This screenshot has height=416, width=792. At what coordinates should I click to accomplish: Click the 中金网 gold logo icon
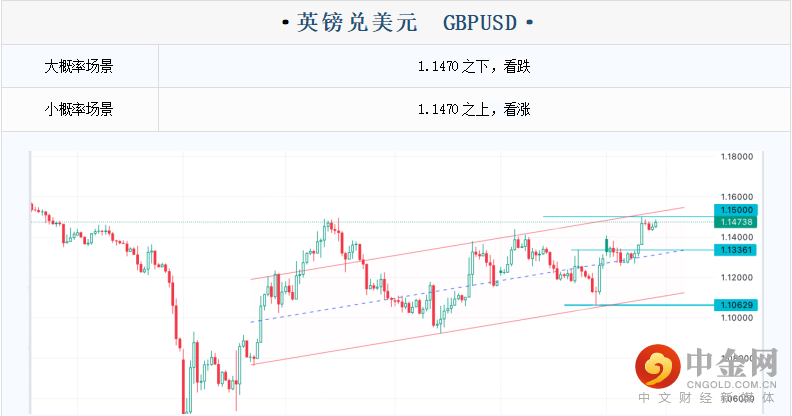pyautogui.click(x=657, y=370)
